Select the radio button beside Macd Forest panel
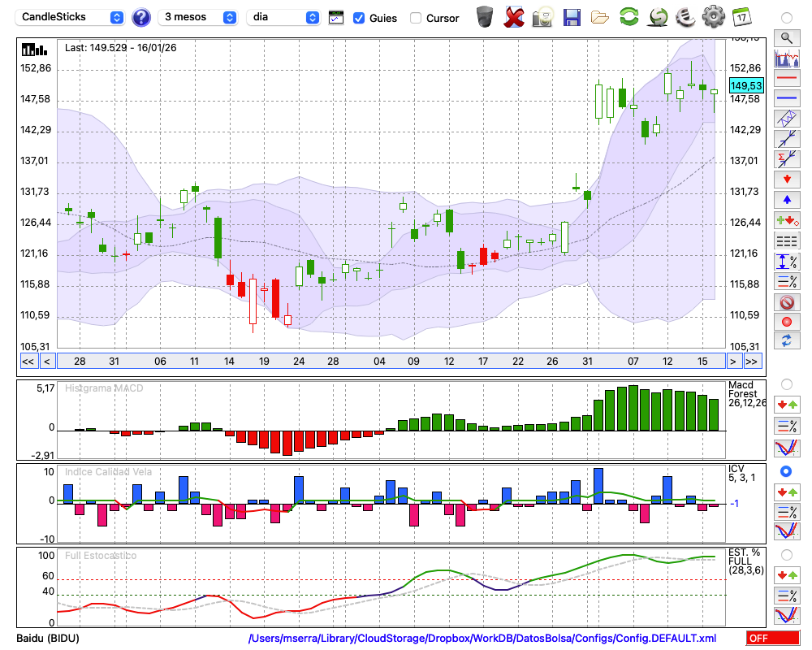This screenshot has height=650, width=812. point(786,383)
